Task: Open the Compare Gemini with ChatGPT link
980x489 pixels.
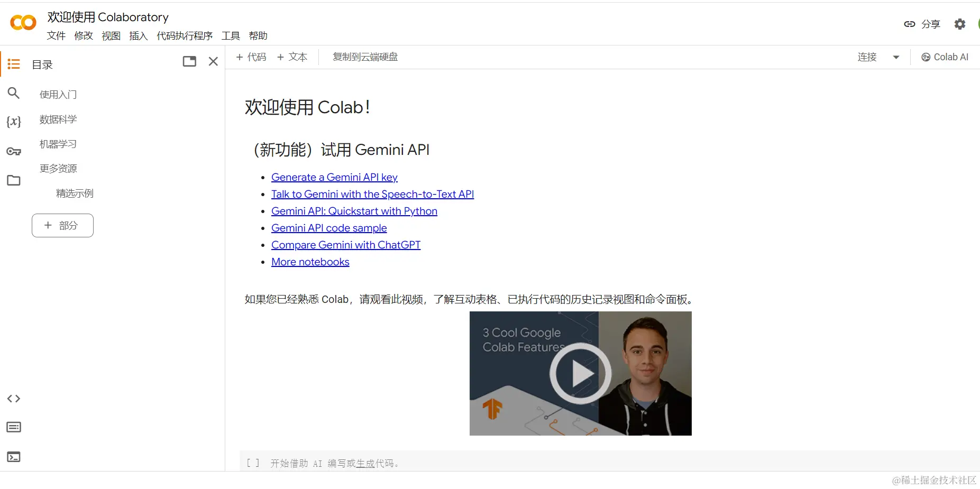Action: point(346,245)
